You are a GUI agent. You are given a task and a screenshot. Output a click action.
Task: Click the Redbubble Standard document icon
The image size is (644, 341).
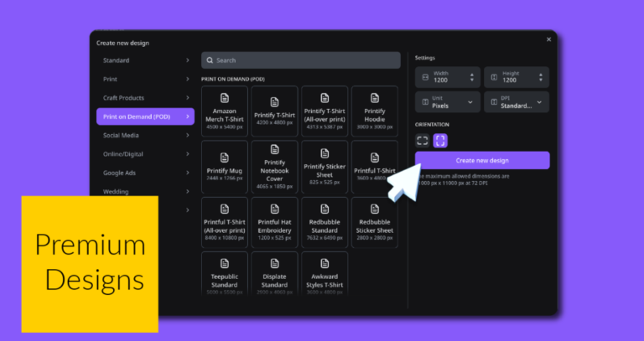point(325,209)
